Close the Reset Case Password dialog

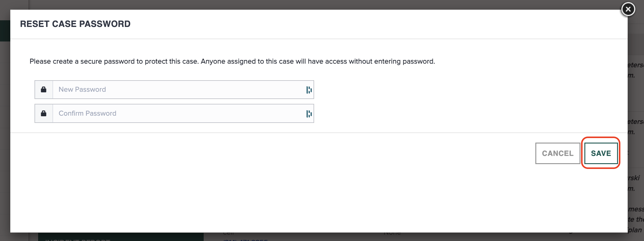(628, 9)
